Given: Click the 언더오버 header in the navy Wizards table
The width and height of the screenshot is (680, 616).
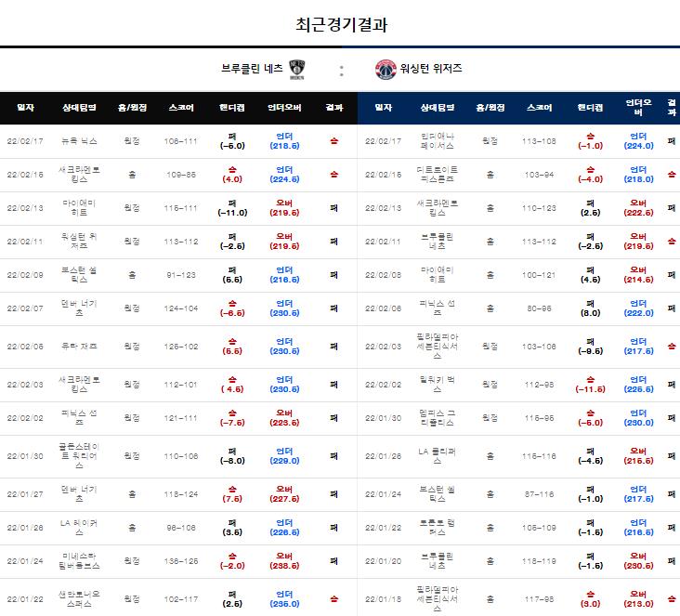Looking at the screenshot, I should pyautogui.click(x=638, y=108).
